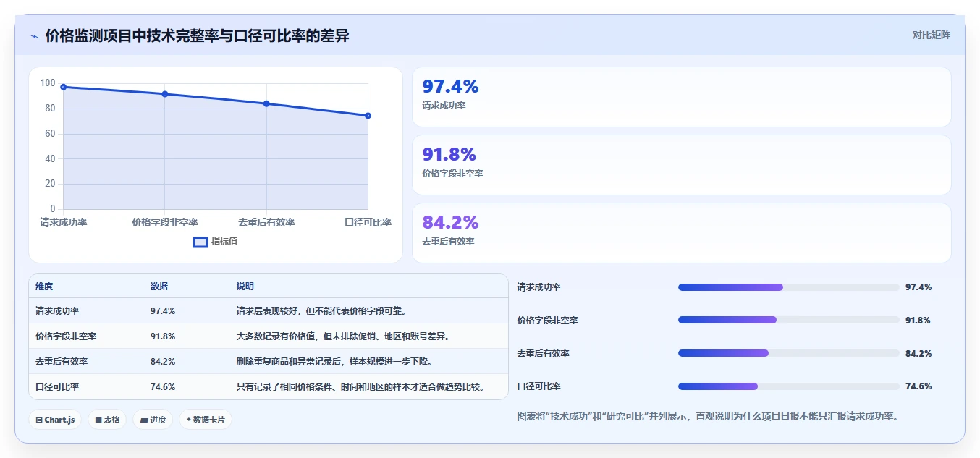Click the 进度 tag chip
Image resolution: width=980 pixels, height=458 pixels.
(153, 420)
